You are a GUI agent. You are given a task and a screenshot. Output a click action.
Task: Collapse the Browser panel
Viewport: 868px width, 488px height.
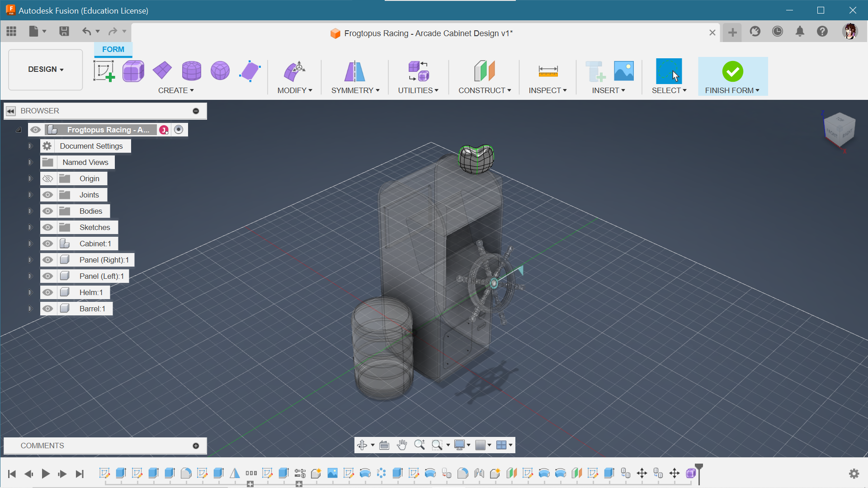click(x=11, y=111)
